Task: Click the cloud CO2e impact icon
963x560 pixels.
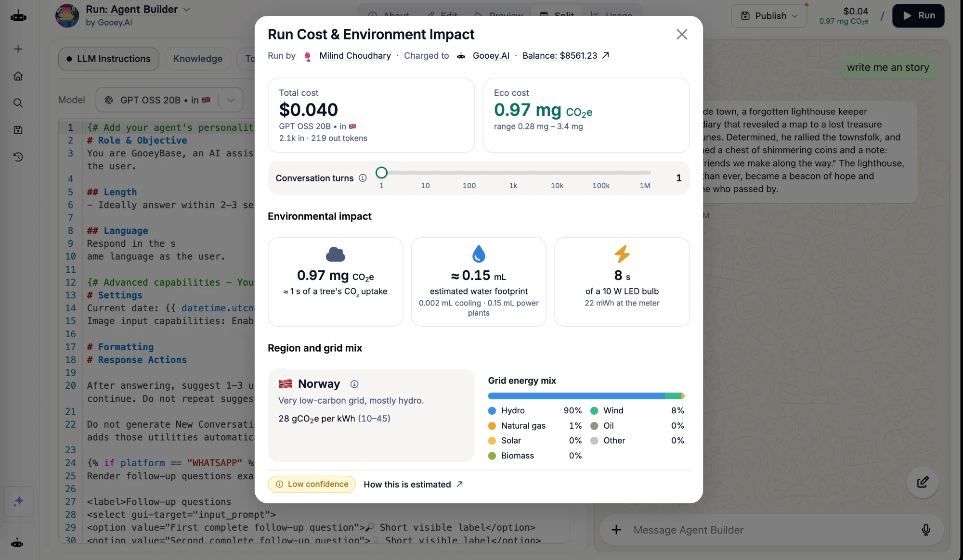Action: tap(336, 254)
